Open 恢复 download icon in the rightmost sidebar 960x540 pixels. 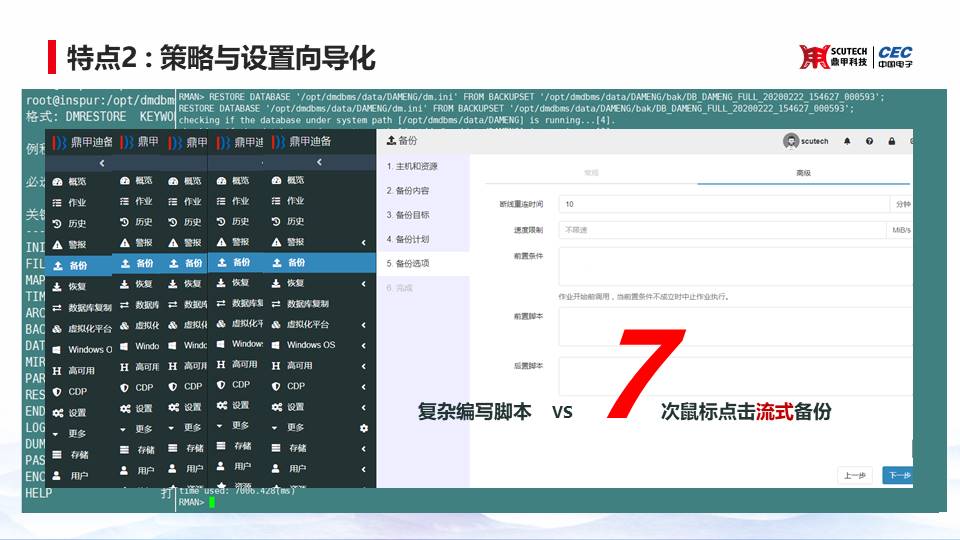tap(277, 283)
